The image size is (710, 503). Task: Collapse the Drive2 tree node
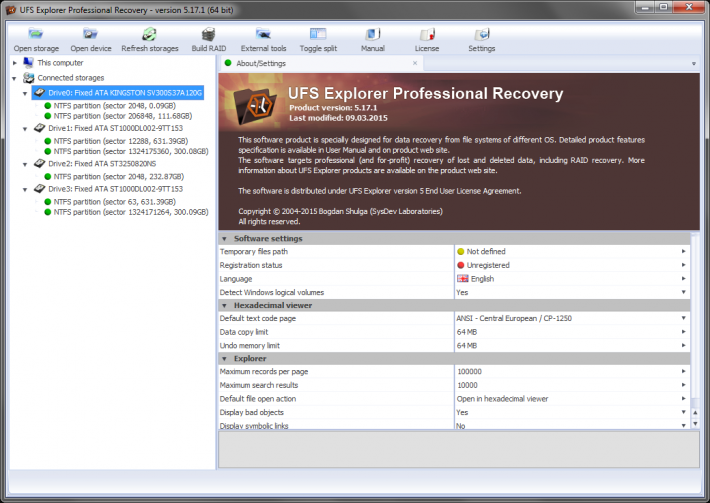(x=25, y=164)
